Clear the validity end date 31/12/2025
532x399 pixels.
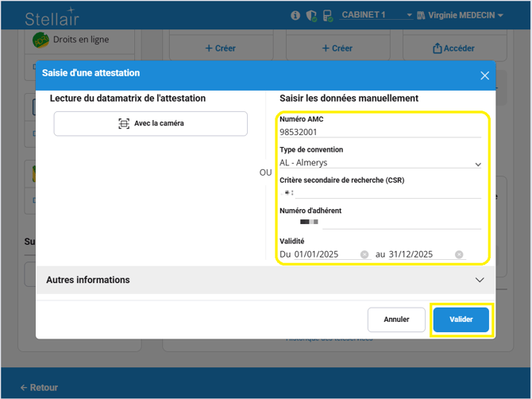pos(459,254)
